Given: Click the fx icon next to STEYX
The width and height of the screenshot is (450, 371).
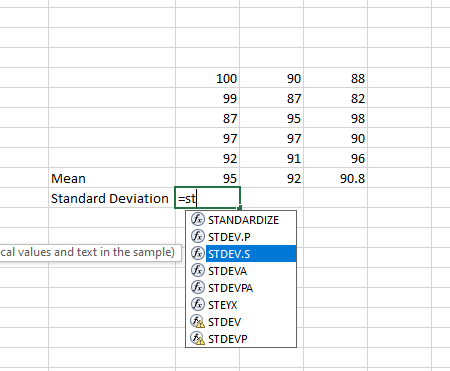Looking at the screenshot, I should (198, 305).
